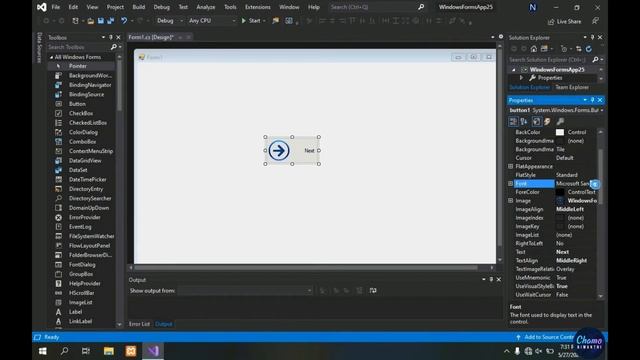This screenshot has width=640, height=360.
Task: Click the Switch Views icon in Solution Explorer
Action: pos(544,49)
